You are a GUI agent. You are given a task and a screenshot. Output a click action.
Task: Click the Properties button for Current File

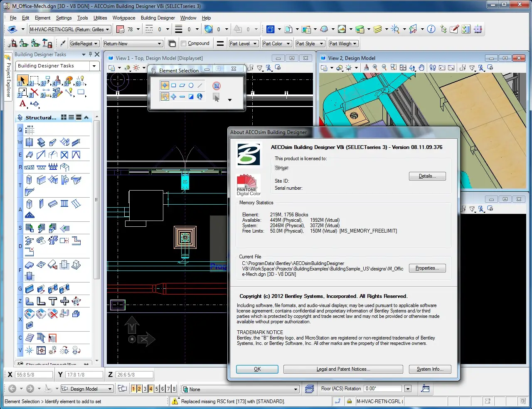pos(427,268)
